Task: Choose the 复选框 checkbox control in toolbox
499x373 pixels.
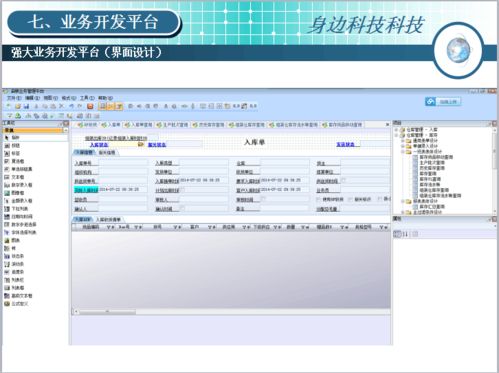Action: coord(15,161)
